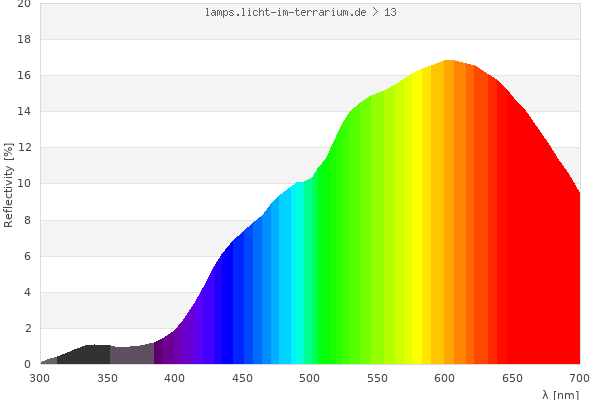600x400 pixels.
Task: Click the 10 tick label on the y-axis
Action: click(x=23, y=184)
